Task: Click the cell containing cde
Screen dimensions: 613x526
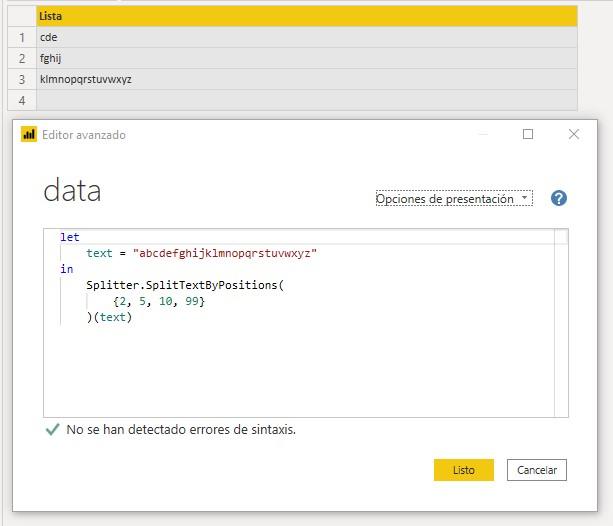Action: point(306,37)
